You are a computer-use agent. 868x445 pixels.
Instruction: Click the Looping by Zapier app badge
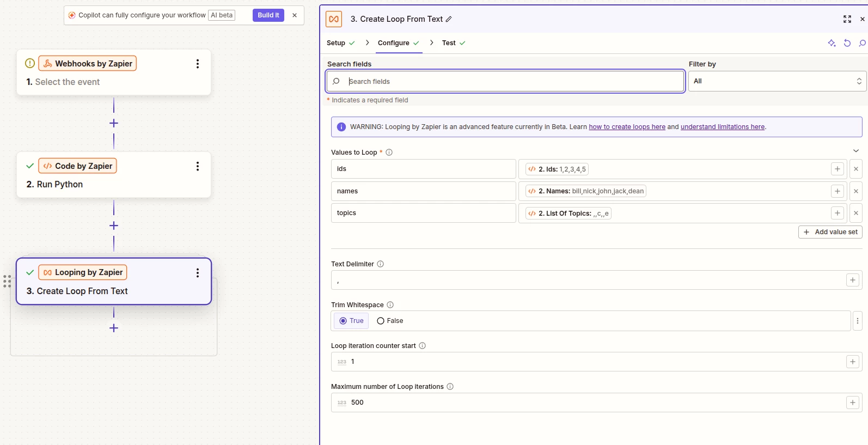[x=83, y=272]
